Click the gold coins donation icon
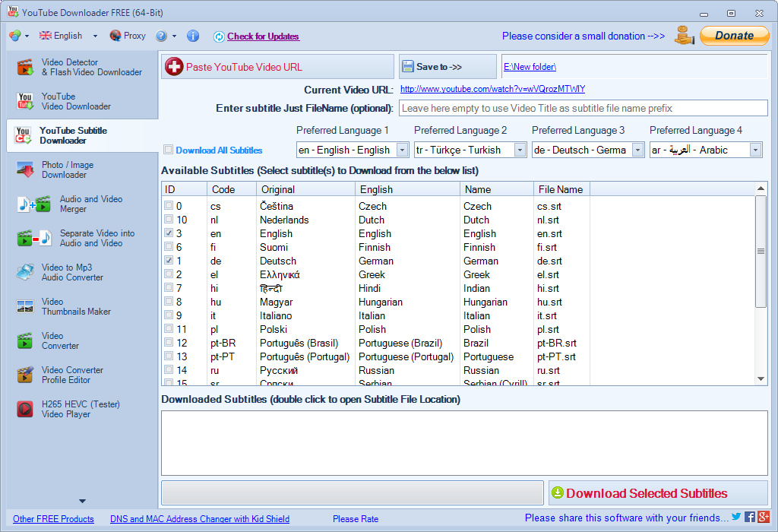The height and width of the screenshot is (532, 778). [x=685, y=36]
